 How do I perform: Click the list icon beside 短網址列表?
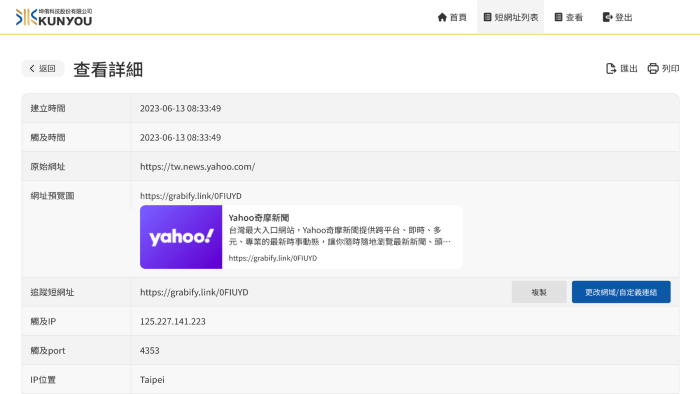pyautogui.click(x=488, y=17)
